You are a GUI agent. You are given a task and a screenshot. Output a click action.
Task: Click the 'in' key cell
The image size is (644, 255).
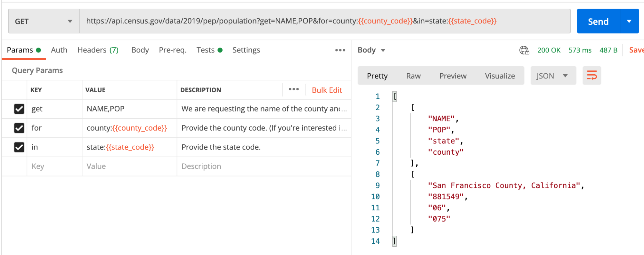coord(54,147)
